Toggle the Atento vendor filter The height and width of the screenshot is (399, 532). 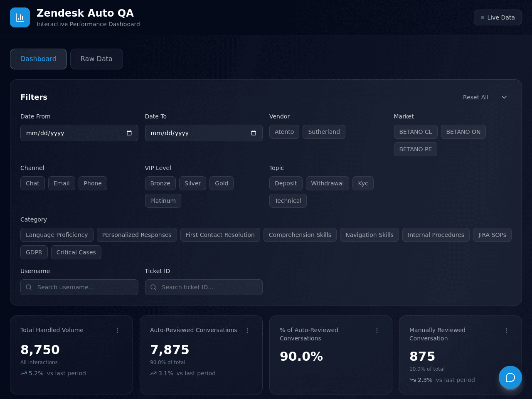(x=284, y=132)
